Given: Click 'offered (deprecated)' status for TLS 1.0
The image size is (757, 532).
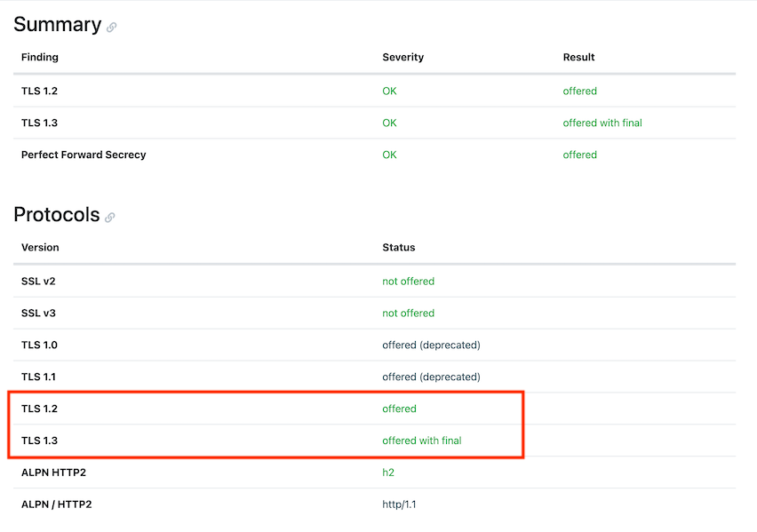Looking at the screenshot, I should pyautogui.click(x=432, y=345).
